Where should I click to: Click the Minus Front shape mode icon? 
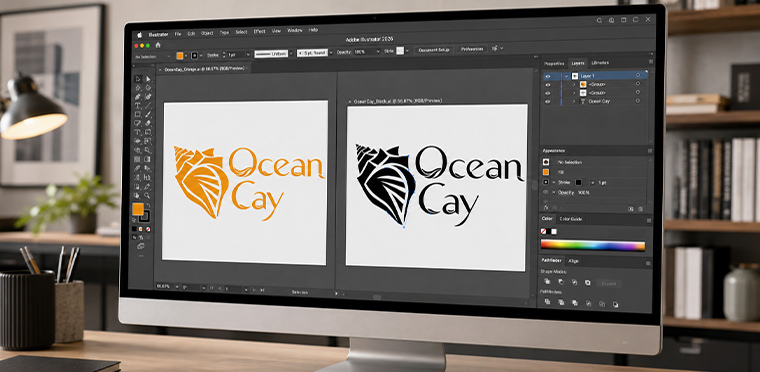pos(561,282)
